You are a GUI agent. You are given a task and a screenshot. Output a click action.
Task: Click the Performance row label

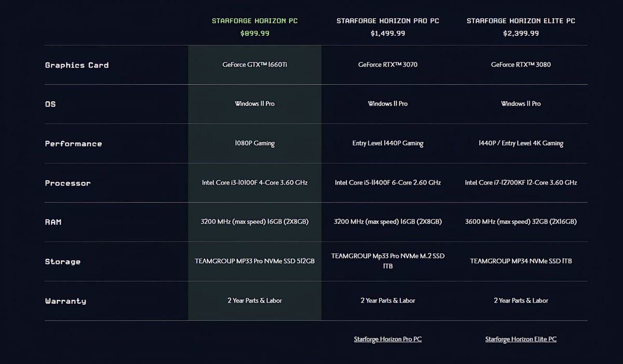click(x=73, y=143)
